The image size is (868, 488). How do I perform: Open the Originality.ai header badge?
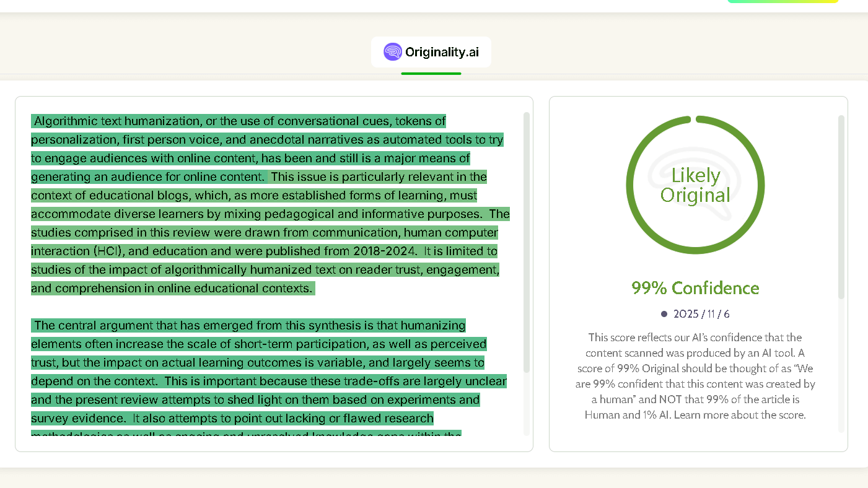[x=431, y=51]
